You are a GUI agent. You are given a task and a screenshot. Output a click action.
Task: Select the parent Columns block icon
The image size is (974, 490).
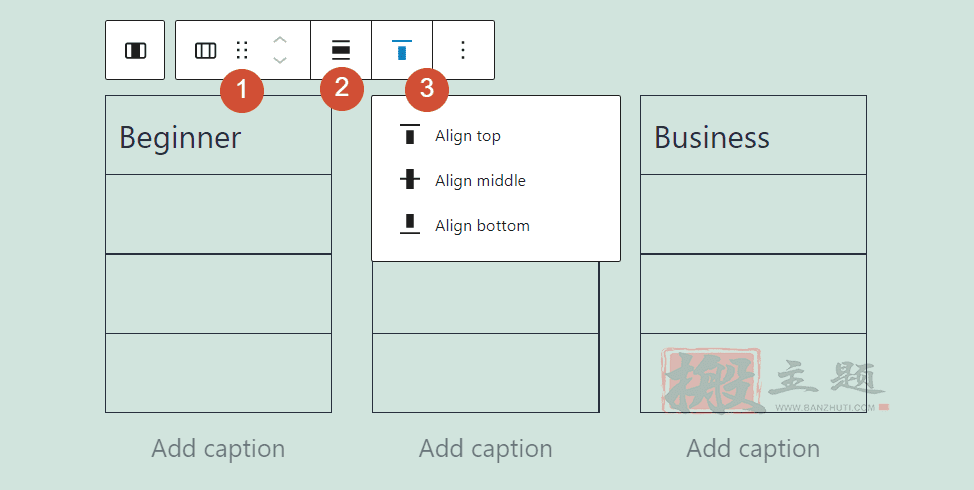135,50
